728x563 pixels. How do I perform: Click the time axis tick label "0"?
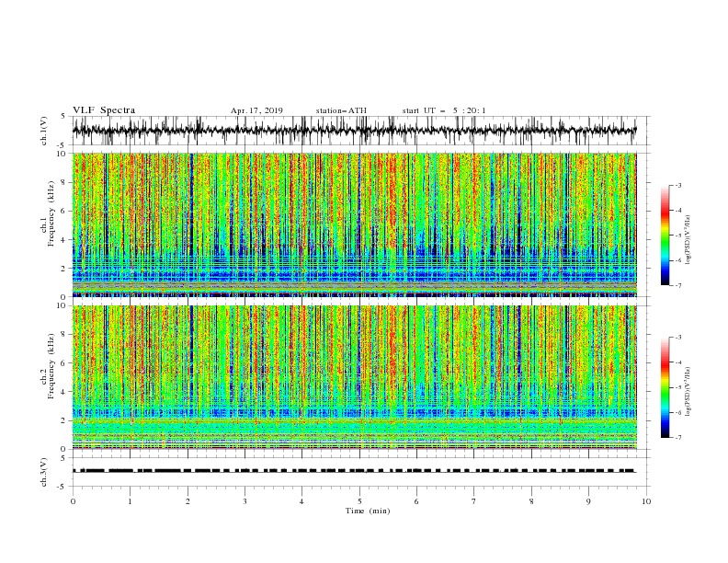tap(73, 501)
